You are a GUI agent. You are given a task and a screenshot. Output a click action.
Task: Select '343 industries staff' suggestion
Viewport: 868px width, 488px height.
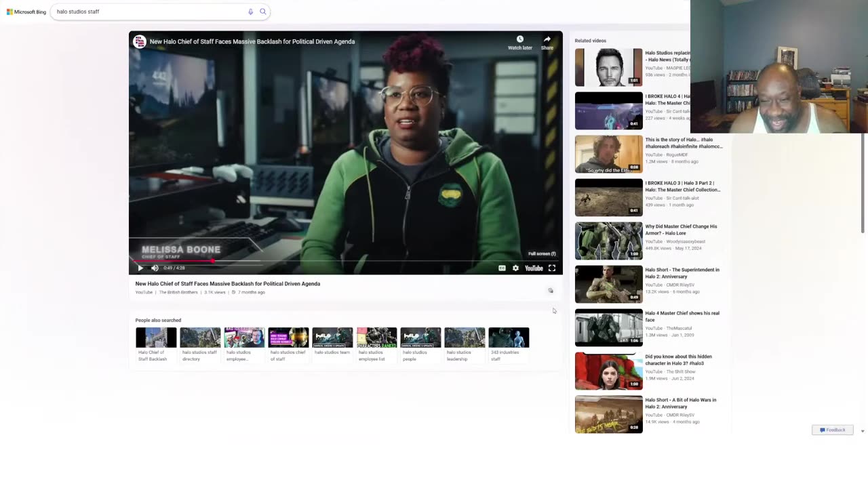click(509, 344)
